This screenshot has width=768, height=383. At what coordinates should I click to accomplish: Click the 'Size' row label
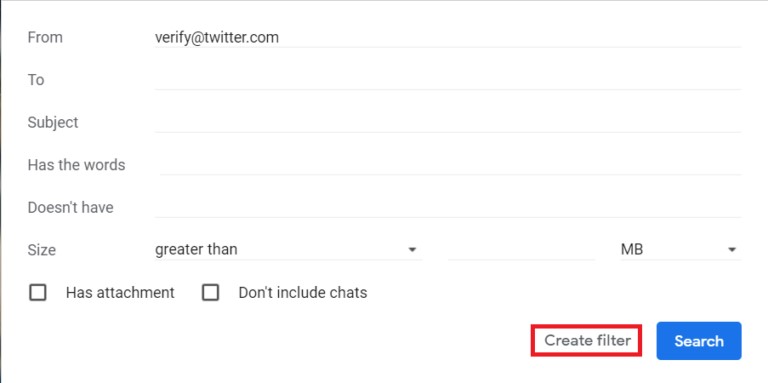coord(42,250)
